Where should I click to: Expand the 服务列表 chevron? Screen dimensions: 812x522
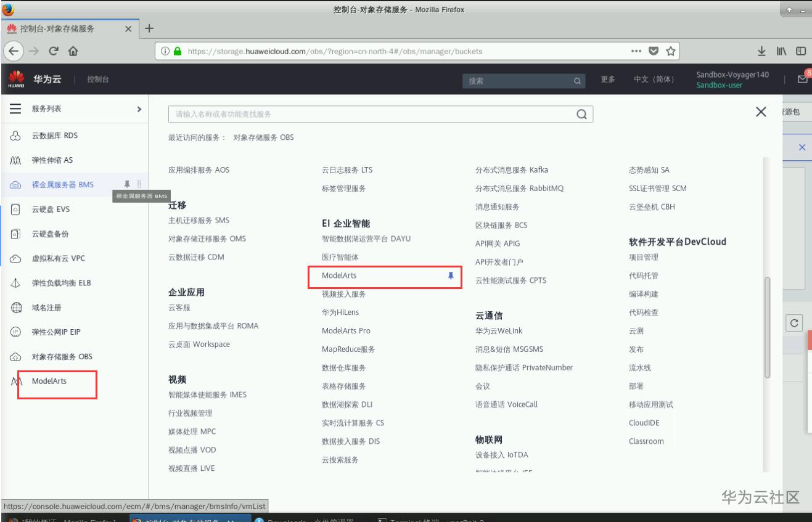click(139, 110)
